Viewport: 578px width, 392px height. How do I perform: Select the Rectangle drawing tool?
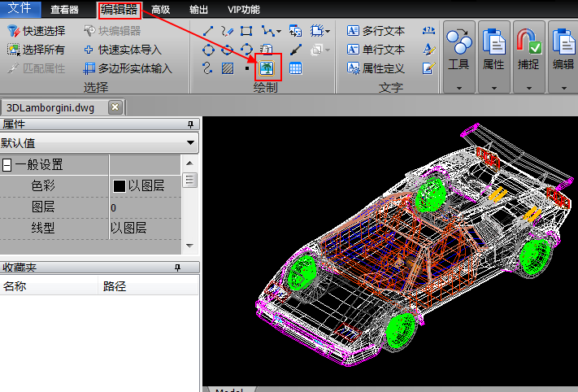click(246, 31)
